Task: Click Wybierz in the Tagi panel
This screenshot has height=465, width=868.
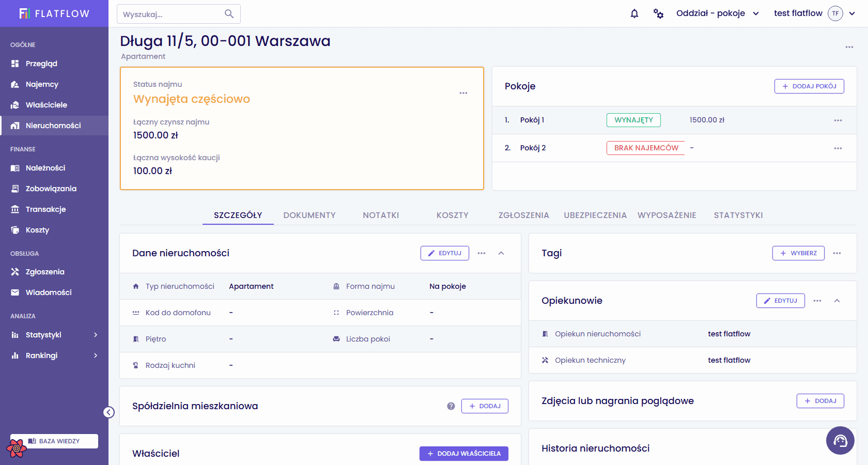Action: (798, 253)
